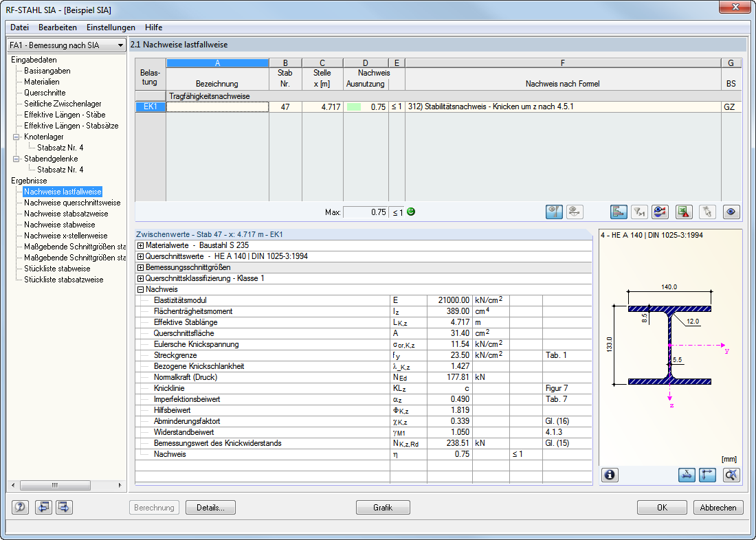Collapse the Nachweis section
This screenshot has height=540, width=756.
coord(140,290)
